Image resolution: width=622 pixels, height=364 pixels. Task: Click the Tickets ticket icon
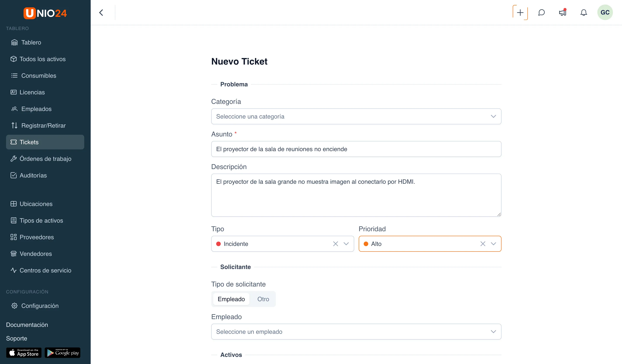coord(14,142)
